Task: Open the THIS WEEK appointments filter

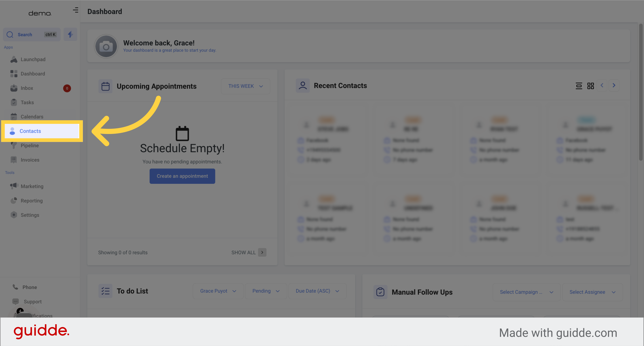Action: (245, 86)
